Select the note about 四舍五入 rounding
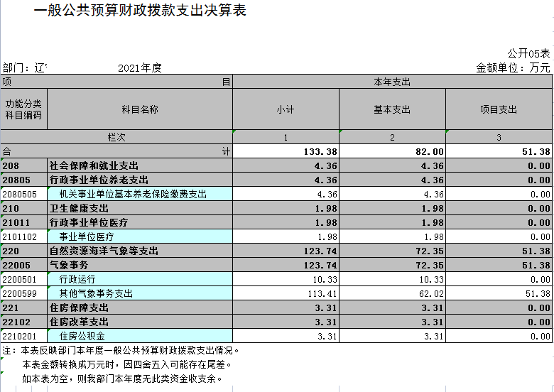 click(x=127, y=364)
